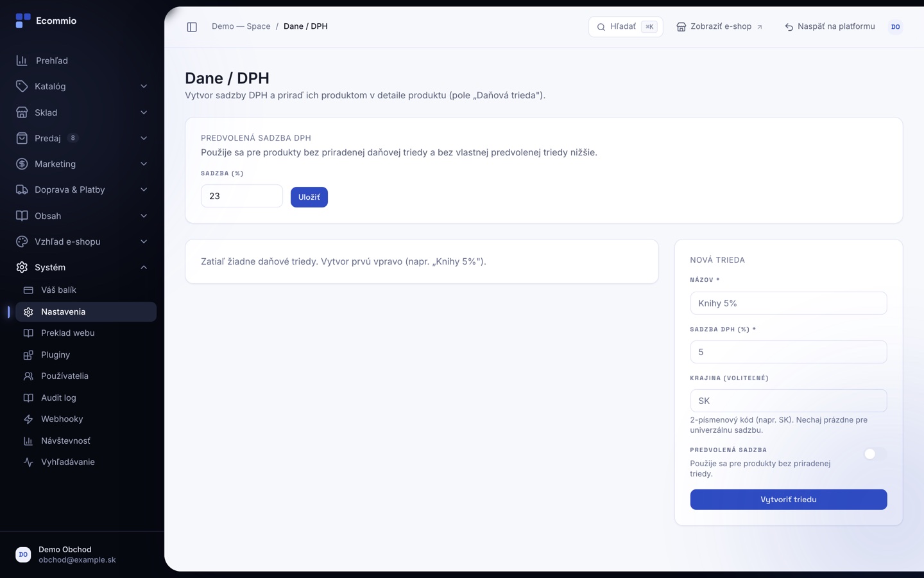Expand the Obsah menu chevron
Screen dimensions: 924x578
[x=144, y=216]
